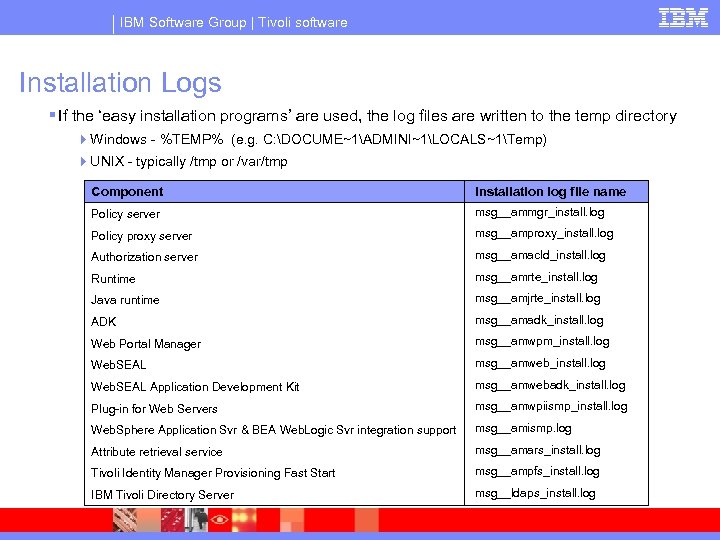Select the 'Web Portal Manager' cell
Image resolution: width=720 pixels, height=540 pixels.
pos(146,344)
